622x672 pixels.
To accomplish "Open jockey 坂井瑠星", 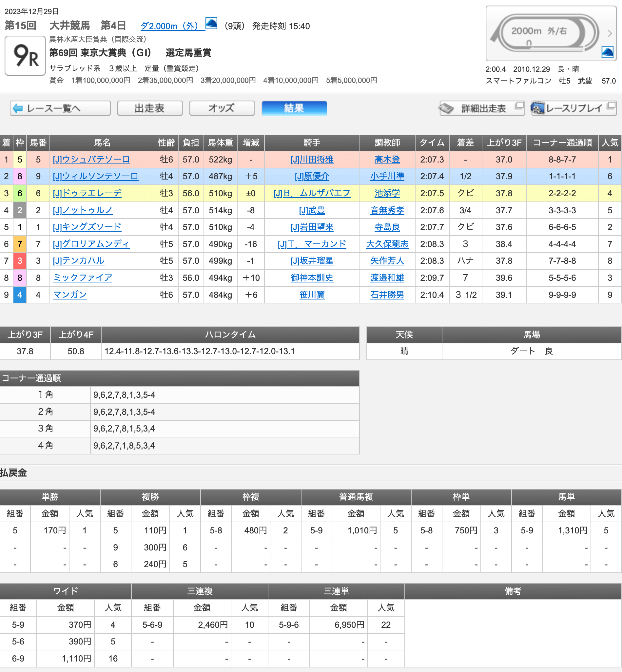I will 312,261.
